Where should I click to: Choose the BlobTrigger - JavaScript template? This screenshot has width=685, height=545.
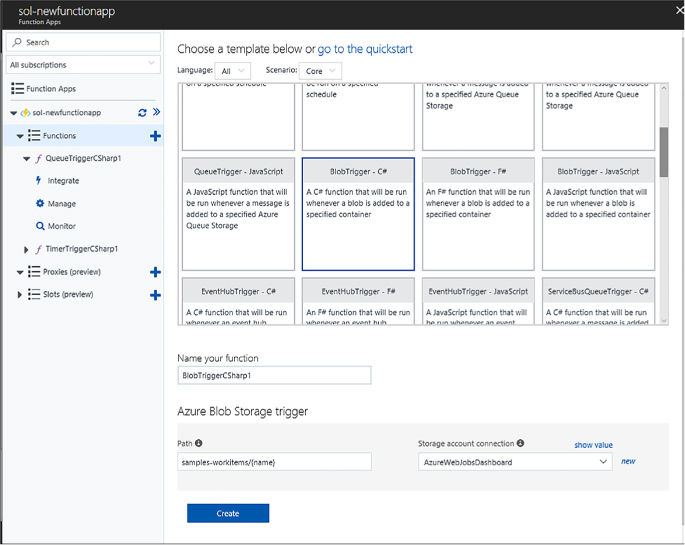[x=598, y=214]
